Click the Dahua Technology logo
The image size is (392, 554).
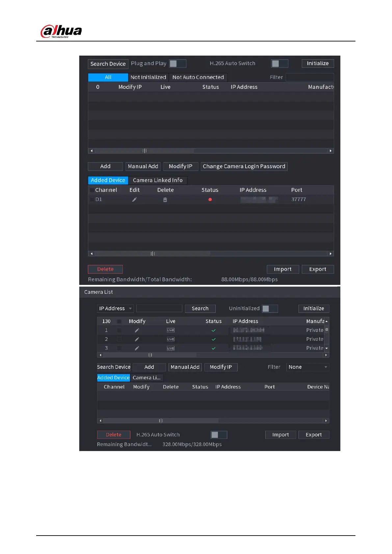point(61,32)
